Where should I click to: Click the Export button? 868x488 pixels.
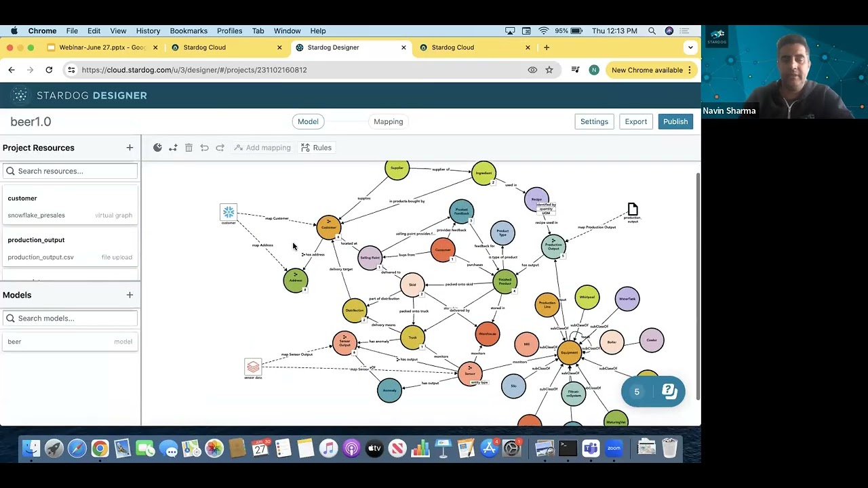[x=636, y=121]
